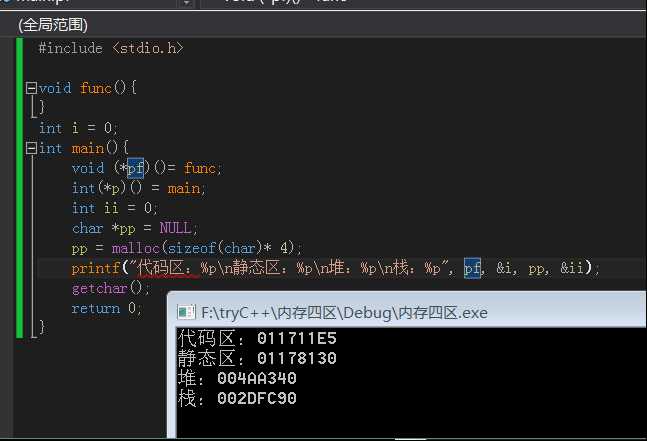Click the &i argument in printf
647x441 pixels.
tap(504, 268)
